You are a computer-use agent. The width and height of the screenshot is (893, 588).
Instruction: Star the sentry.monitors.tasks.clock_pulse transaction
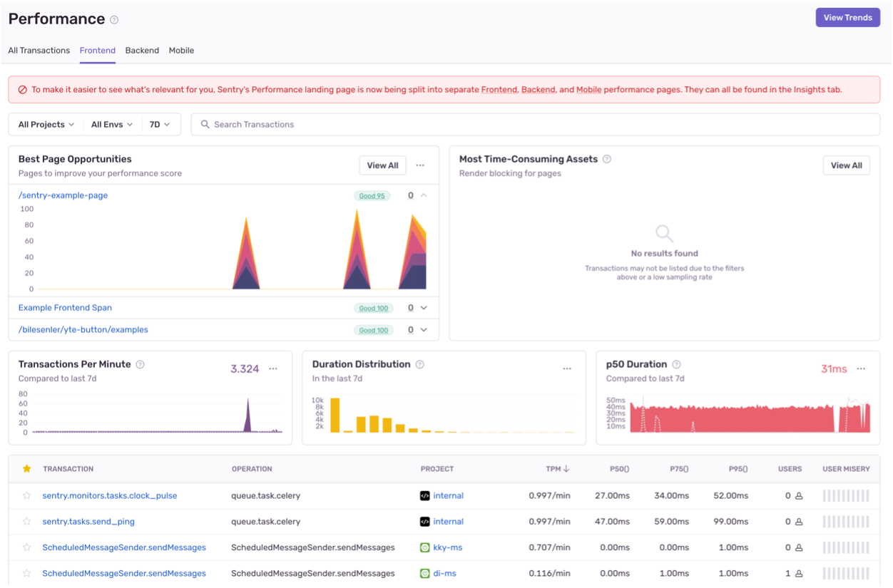pos(27,495)
